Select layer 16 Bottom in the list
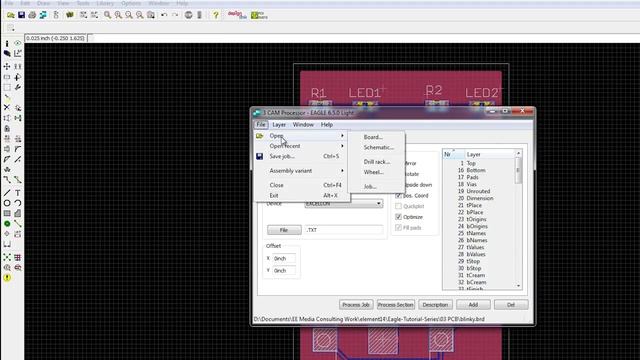This screenshot has height=360, width=640. [x=479, y=170]
